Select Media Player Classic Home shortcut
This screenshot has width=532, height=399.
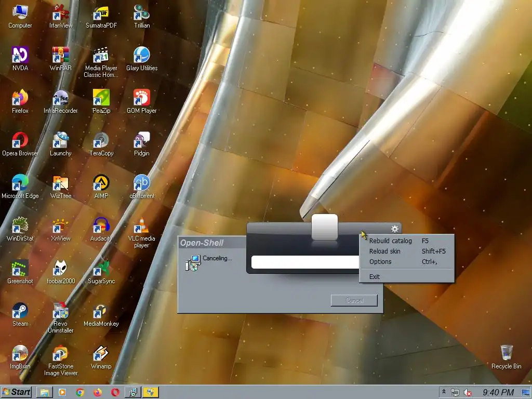coord(101,63)
